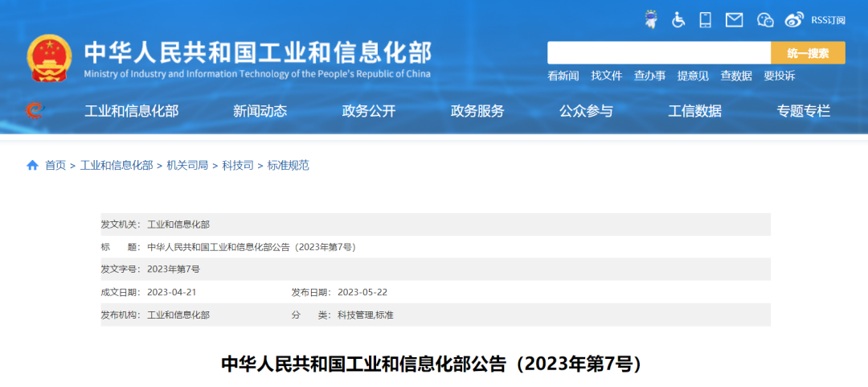Select the 政务公开 navigation item

click(369, 112)
